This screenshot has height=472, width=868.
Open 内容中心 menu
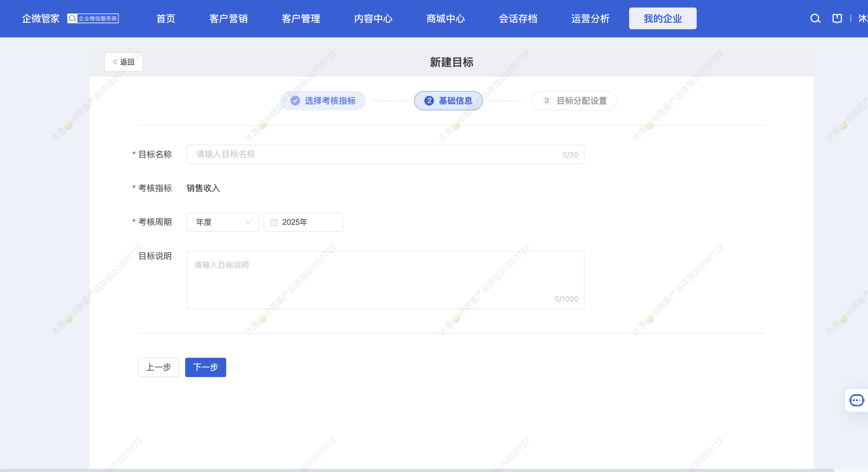click(373, 18)
